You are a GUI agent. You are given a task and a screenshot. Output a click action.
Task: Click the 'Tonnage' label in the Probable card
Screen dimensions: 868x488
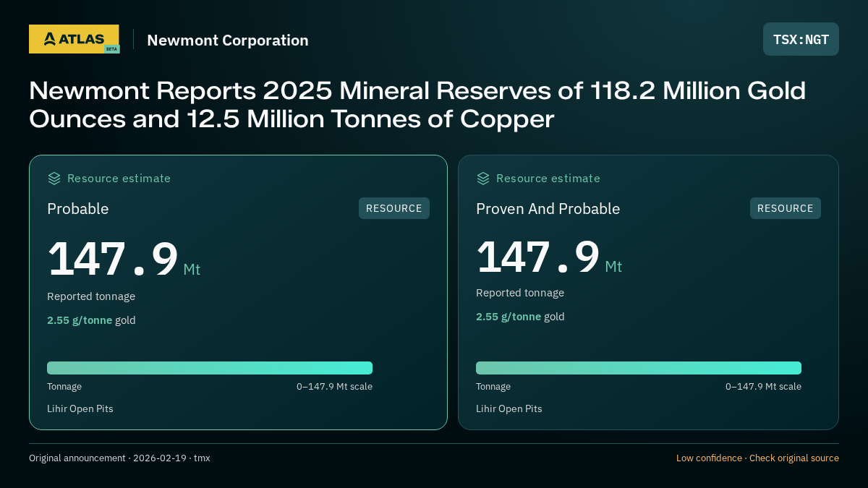(x=64, y=387)
